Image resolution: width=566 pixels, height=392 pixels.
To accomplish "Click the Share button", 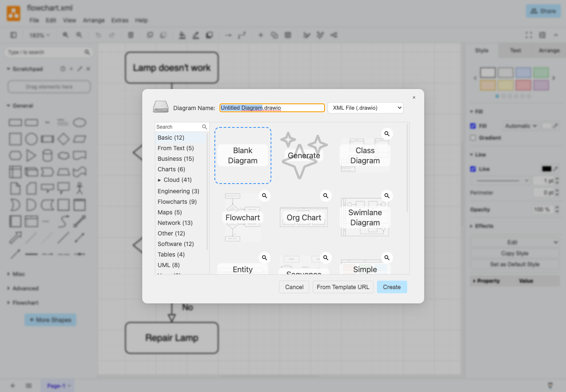I will point(543,11).
